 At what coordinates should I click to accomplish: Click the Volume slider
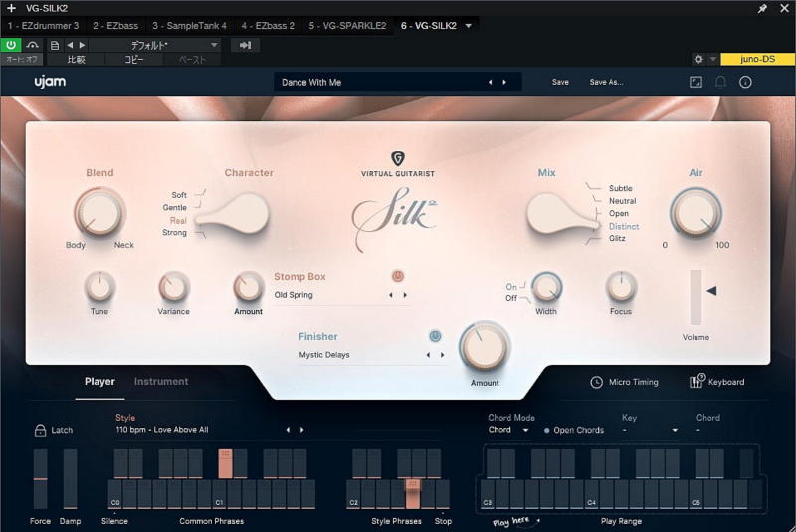click(x=696, y=296)
